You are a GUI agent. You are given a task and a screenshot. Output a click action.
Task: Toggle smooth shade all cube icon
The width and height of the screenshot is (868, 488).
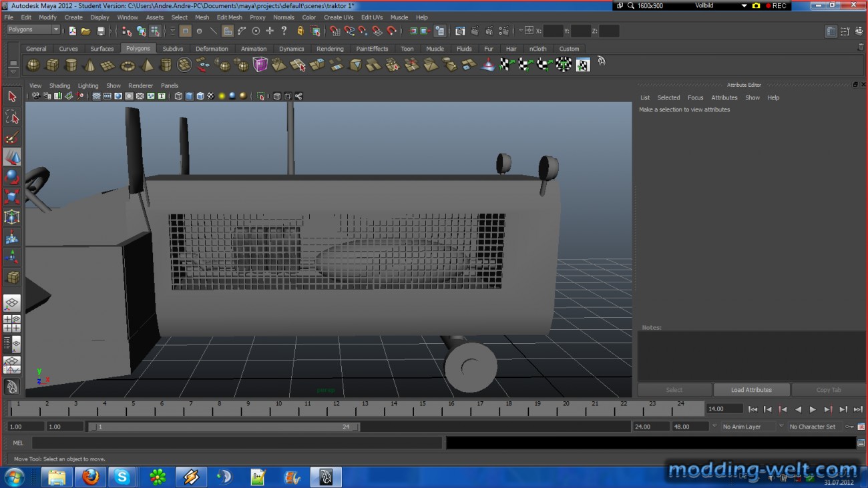(189, 96)
